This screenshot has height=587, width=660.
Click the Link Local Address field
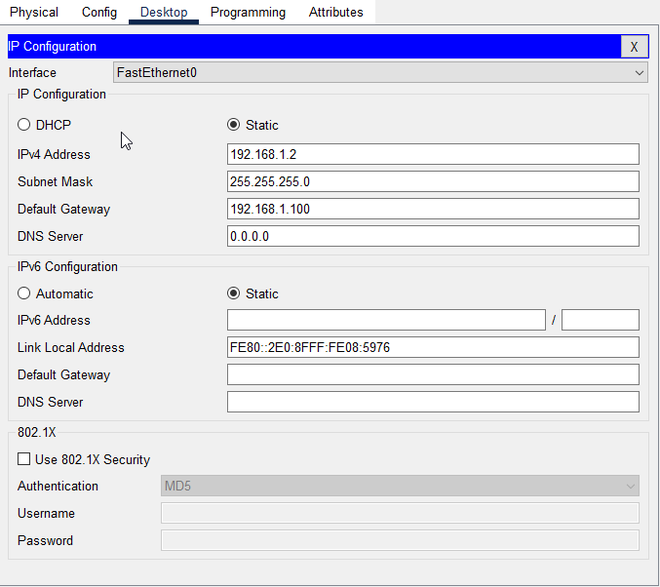click(432, 347)
